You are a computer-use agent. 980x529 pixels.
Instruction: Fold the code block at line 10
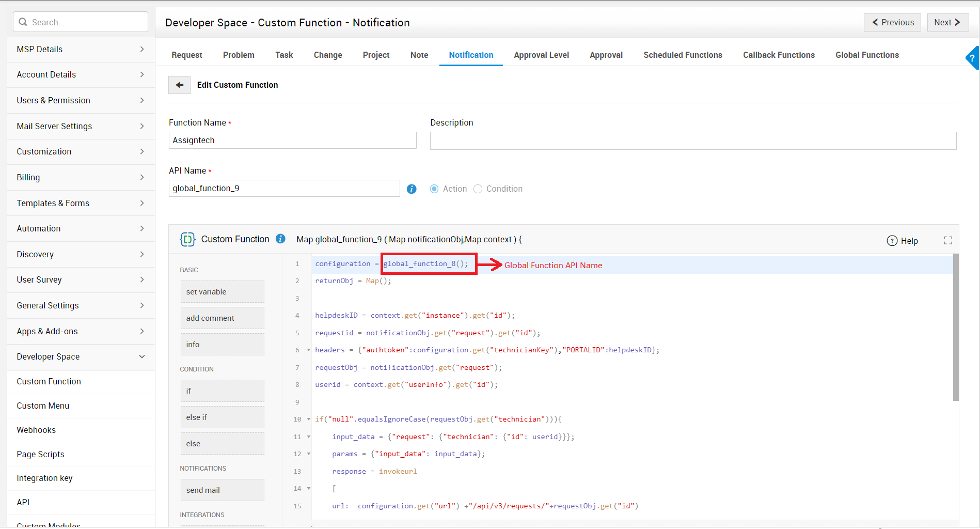[309, 419]
